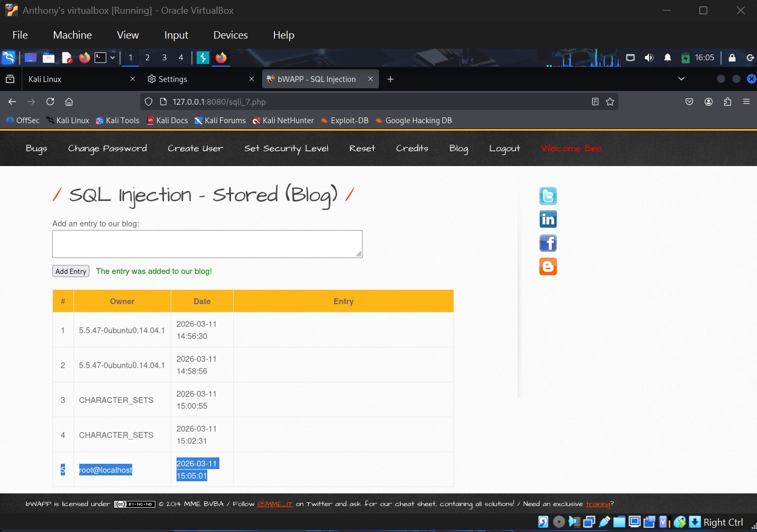Launch Firefox from the Kali panel launcher

click(x=85, y=58)
